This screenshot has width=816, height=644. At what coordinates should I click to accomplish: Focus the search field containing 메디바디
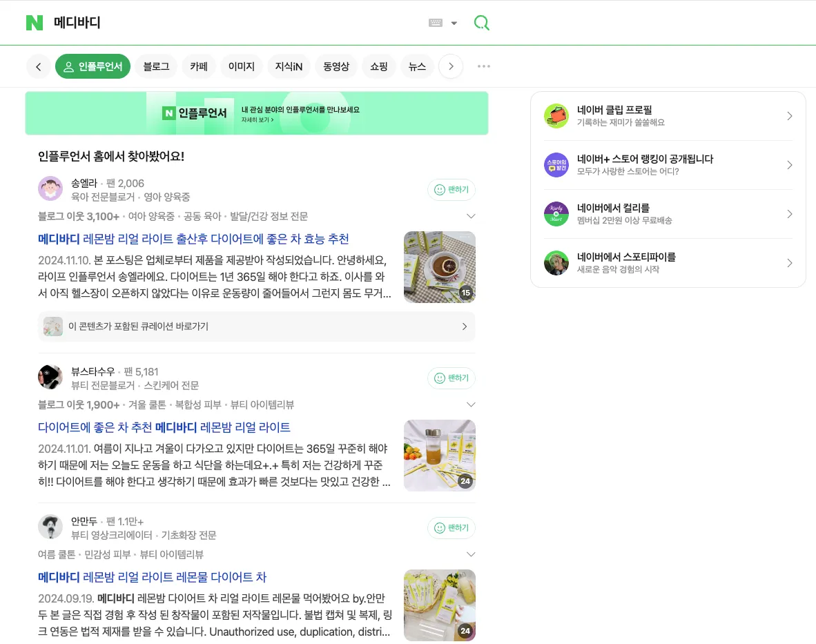234,23
